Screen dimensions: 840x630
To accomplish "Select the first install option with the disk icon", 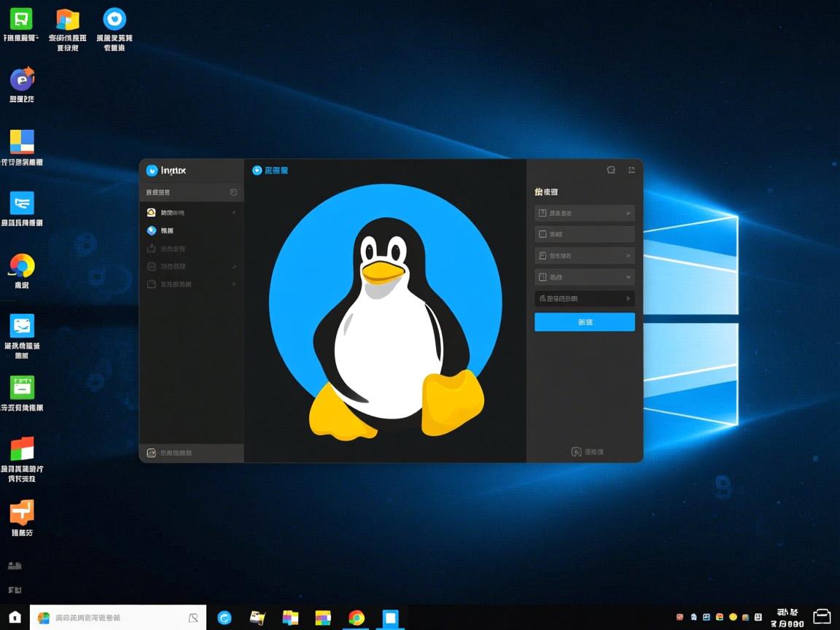I will tap(584, 212).
